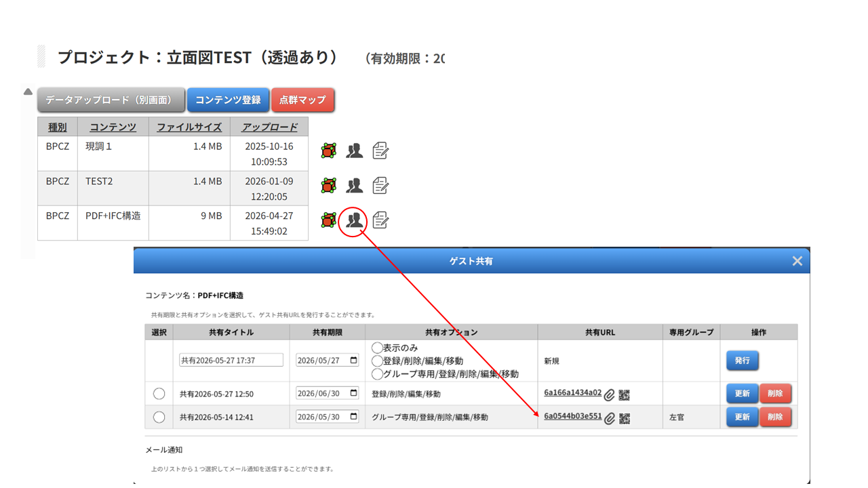Click the 点群マップ button
The image size is (868, 488).
(302, 100)
